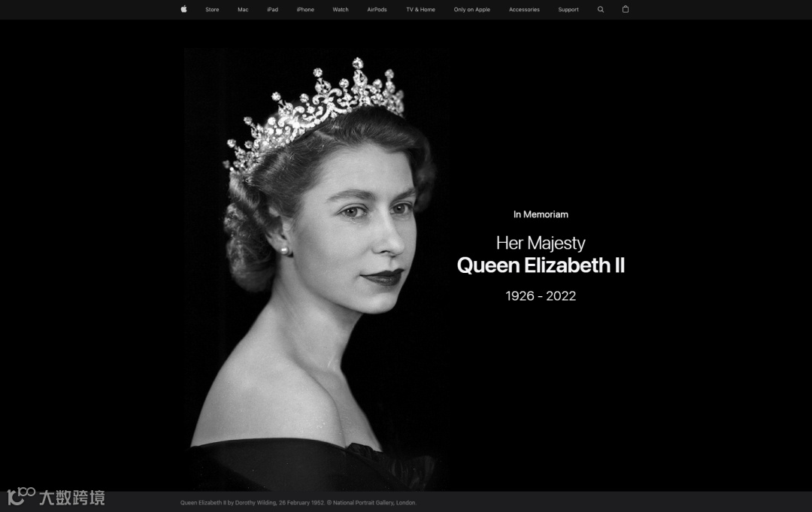Click the 'Her Majesty' heading
Screen dimensions: 812x512
click(541, 243)
